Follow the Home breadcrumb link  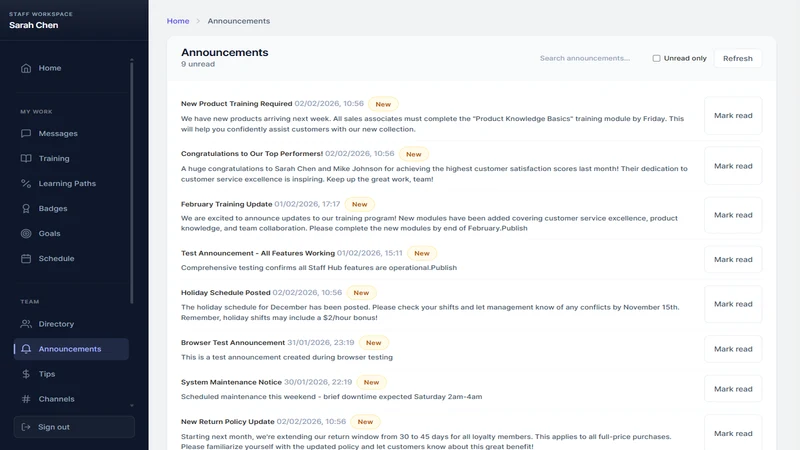click(x=178, y=21)
